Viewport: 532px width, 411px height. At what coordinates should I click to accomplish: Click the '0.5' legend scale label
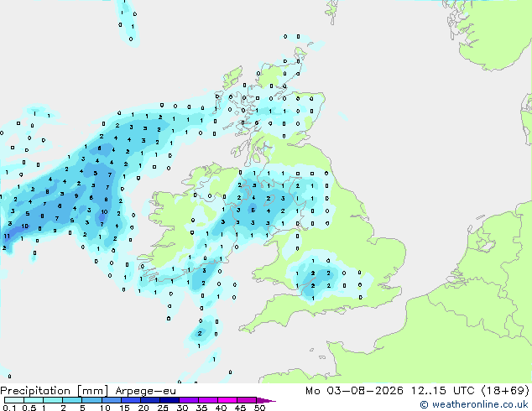point(29,408)
